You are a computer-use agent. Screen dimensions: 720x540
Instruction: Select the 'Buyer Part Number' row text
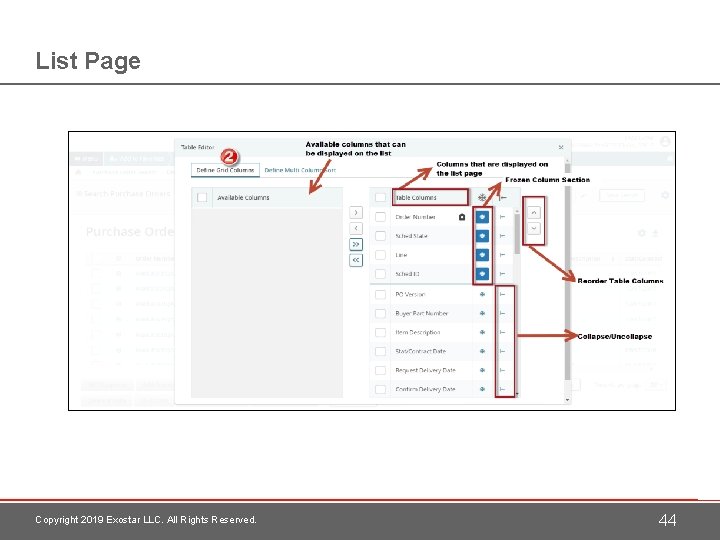pos(422,313)
